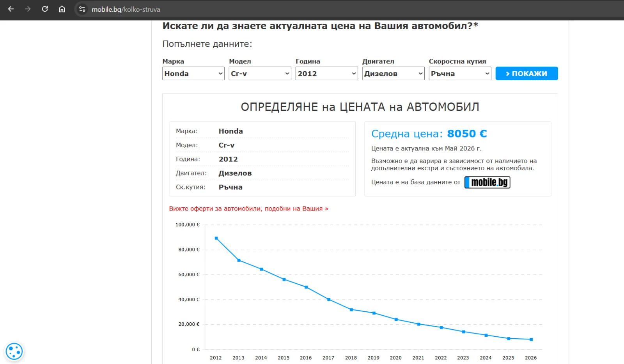Focus the address bar URL mobile.bg/kolko-struva
This screenshot has width=624, height=364.
click(x=126, y=9)
